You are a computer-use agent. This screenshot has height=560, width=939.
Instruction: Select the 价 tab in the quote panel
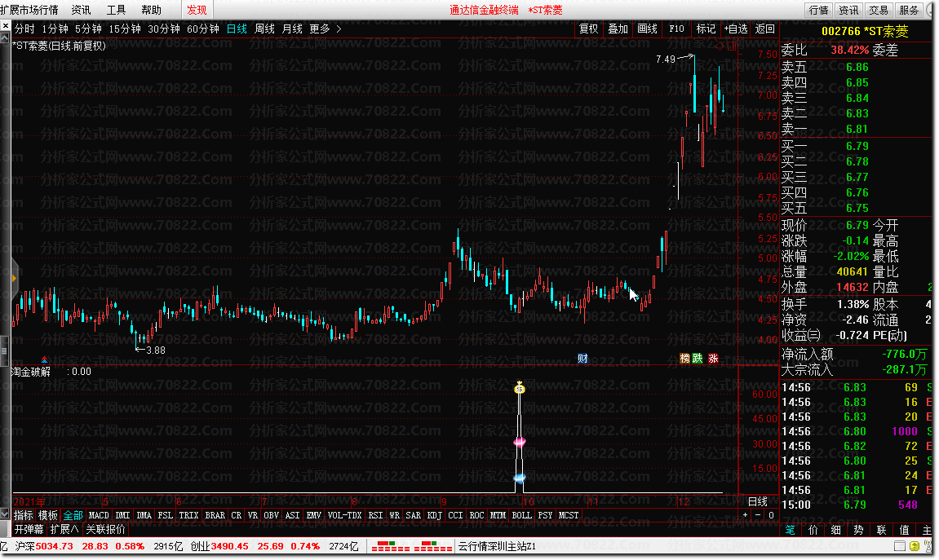(813, 530)
